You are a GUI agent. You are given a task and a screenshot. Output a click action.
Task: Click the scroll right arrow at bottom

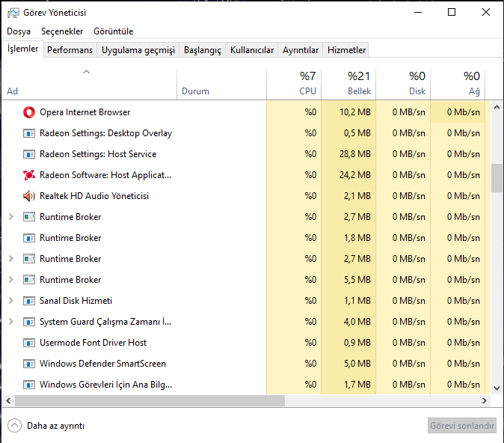pos(485,401)
